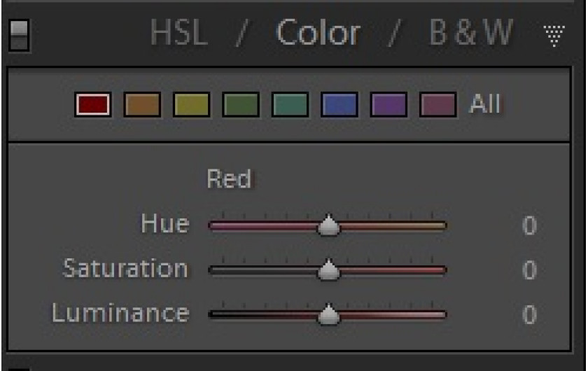Viewport: 588px width, 371px height.
Task: Select the magenta color swatch
Action: coord(437,105)
